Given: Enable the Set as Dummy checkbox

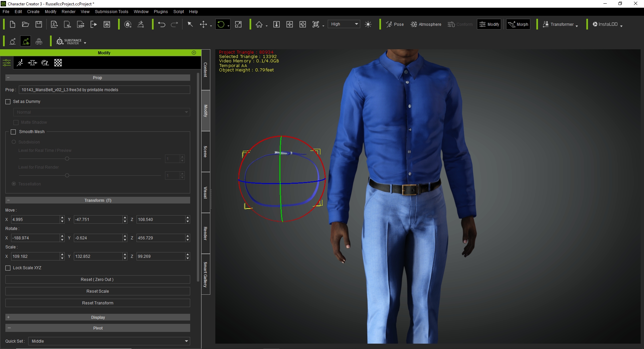Looking at the screenshot, I should (x=8, y=102).
